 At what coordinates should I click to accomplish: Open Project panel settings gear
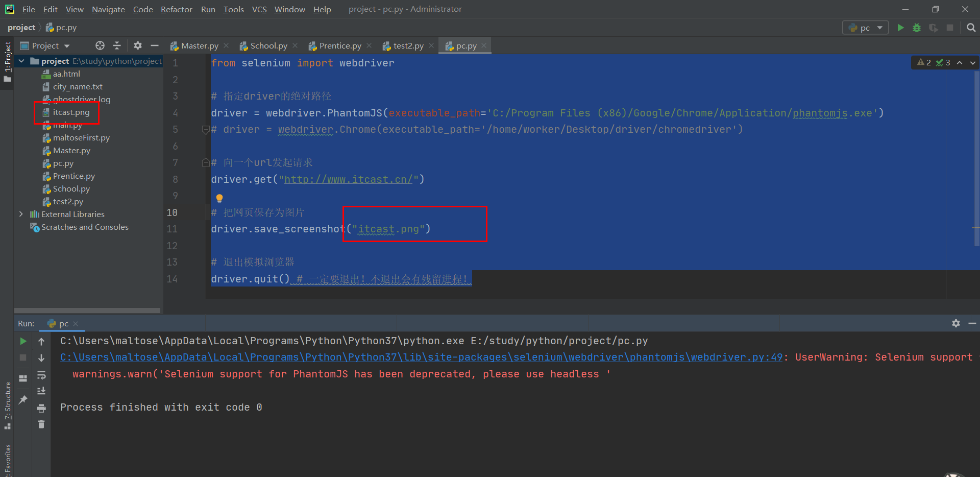(138, 45)
